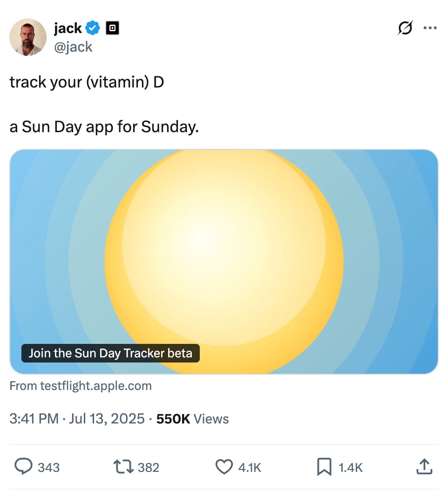Click the reply speech bubble icon
Image resolution: width=448 pixels, height=497 pixels.
tap(24, 467)
